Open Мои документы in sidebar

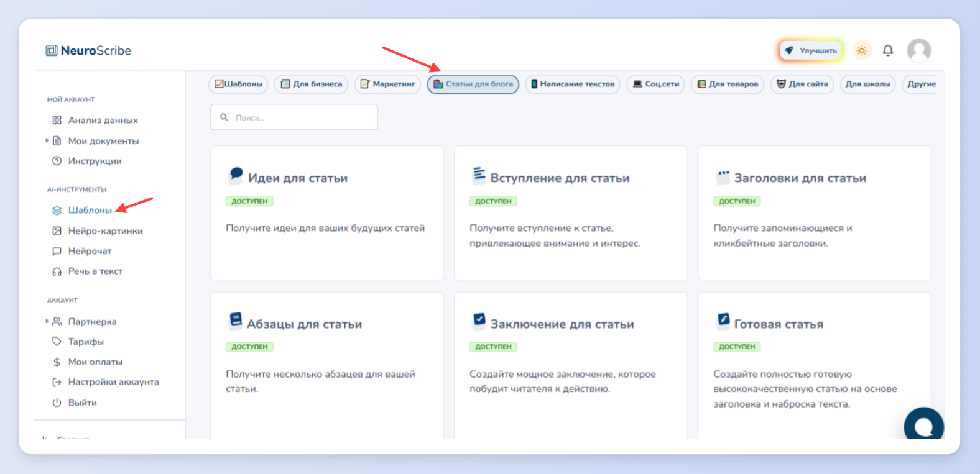pos(103,141)
